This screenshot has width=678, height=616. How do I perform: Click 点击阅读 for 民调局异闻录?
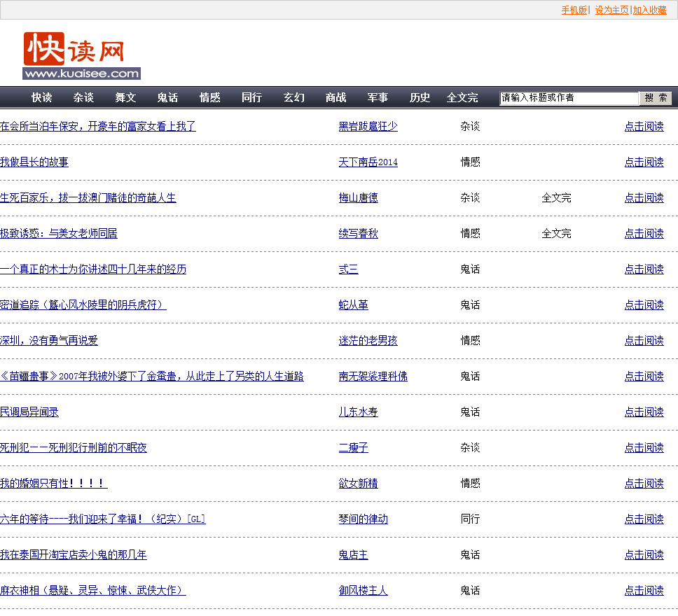644,412
